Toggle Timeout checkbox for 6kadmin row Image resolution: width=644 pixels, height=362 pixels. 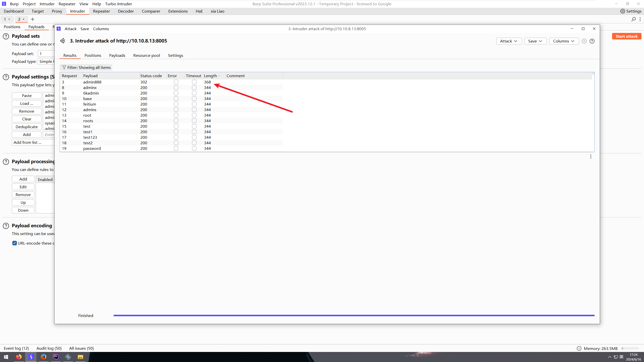click(194, 93)
